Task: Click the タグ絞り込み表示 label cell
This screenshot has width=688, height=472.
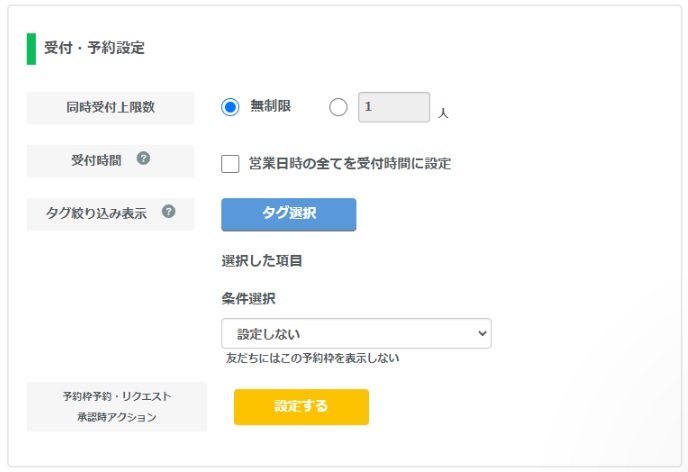Action: [110, 214]
